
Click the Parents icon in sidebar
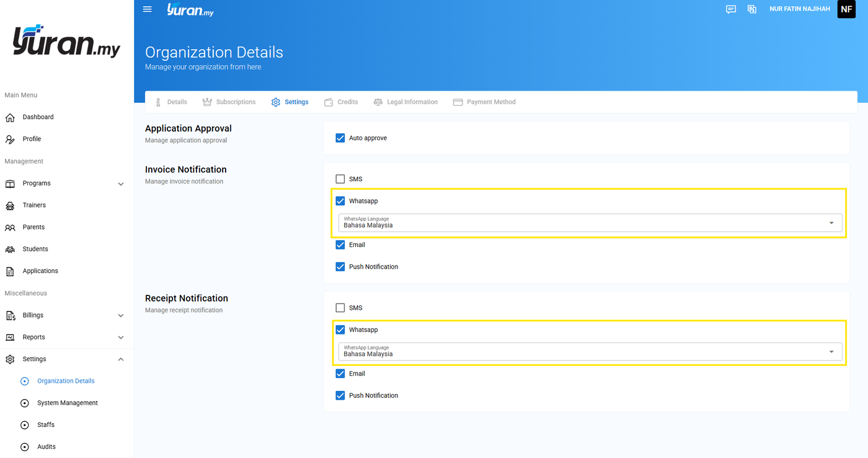[x=10, y=227]
